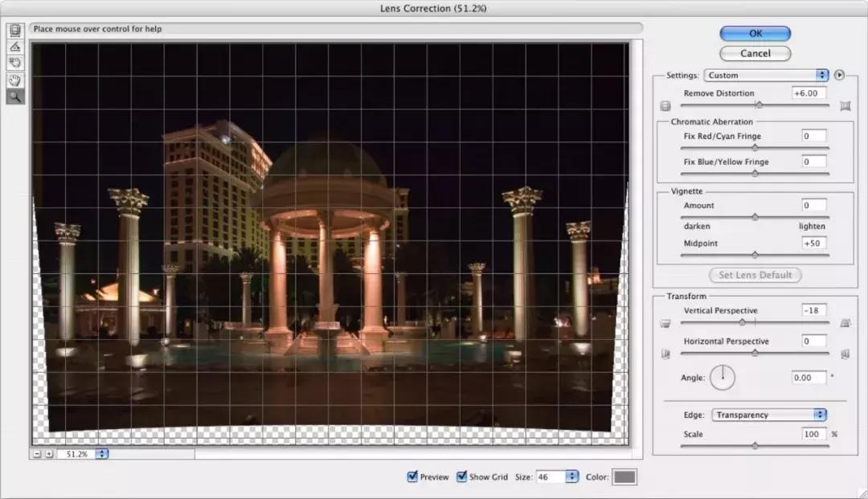Select the Hand tool
The width and height of the screenshot is (868, 499).
pyautogui.click(x=15, y=80)
